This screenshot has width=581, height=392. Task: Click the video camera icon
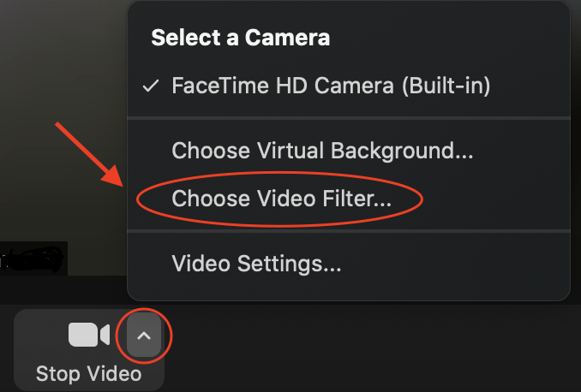[x=89, y=335]
